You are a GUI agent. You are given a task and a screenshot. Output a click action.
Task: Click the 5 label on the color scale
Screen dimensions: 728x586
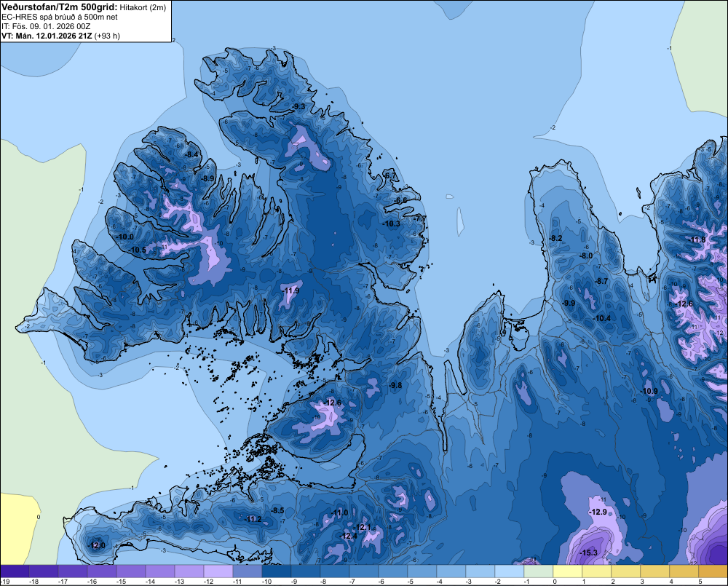point(700,582)
